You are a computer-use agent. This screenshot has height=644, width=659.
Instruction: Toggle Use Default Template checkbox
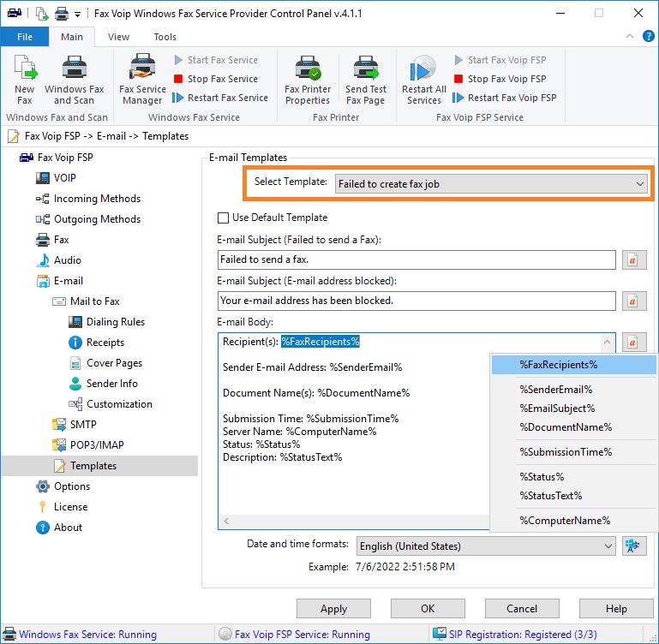click(223, 218)
